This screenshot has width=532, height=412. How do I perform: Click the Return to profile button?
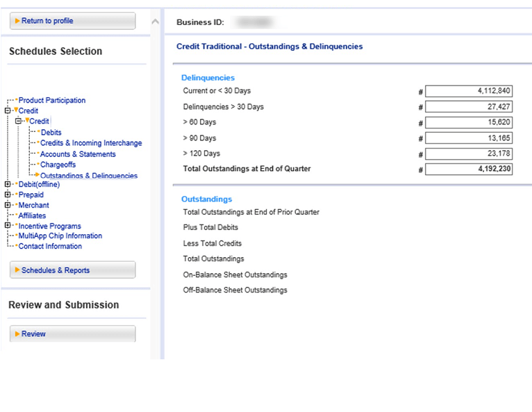point(72,21)
